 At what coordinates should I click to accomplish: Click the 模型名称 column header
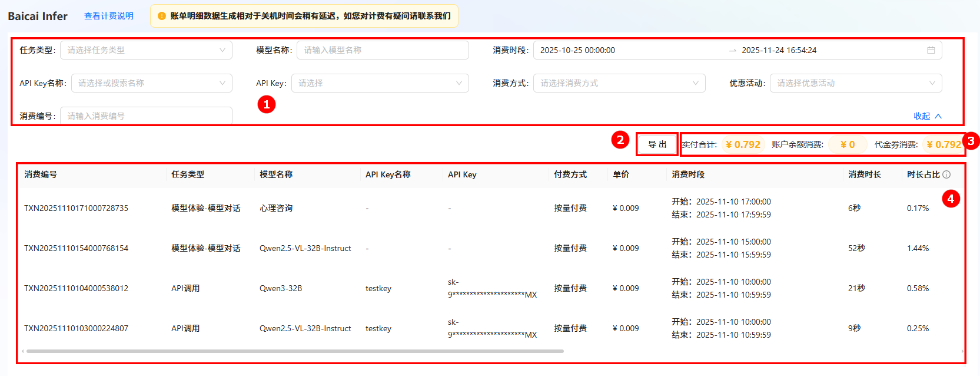coord(276,174)
